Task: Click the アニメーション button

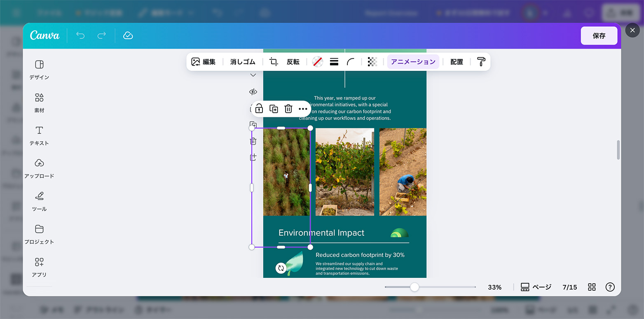Action: click(413, 62)
